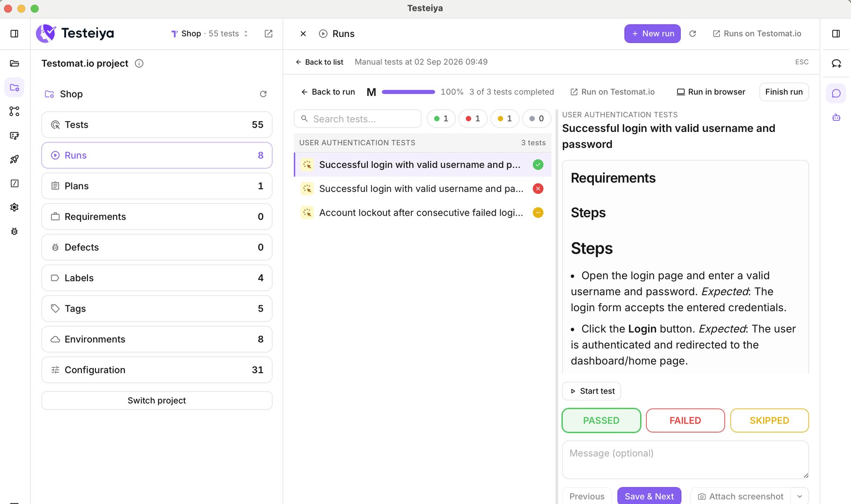Focus the Search tests field
The width and height of the screenshot is (851, 504).
click(x=357, y=119)
